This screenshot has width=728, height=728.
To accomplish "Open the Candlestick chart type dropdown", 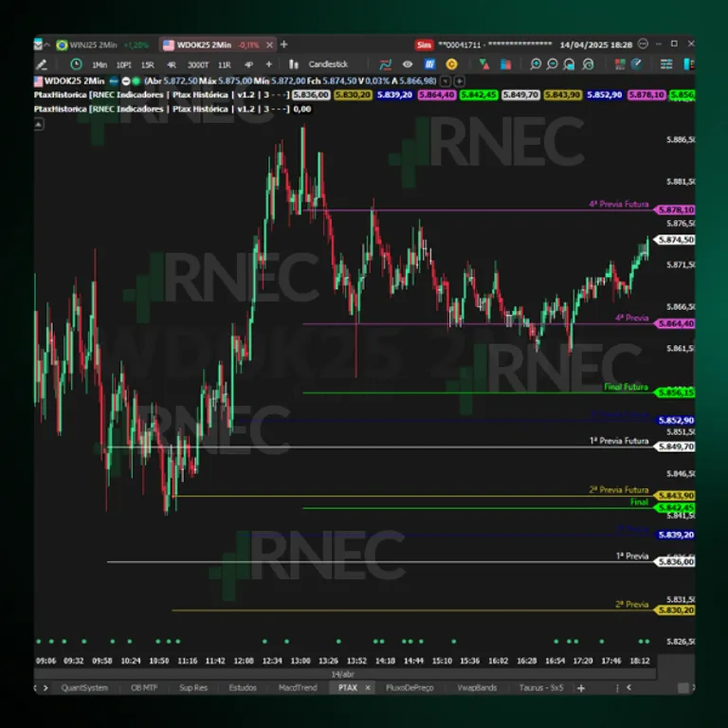I will [328, 64].
